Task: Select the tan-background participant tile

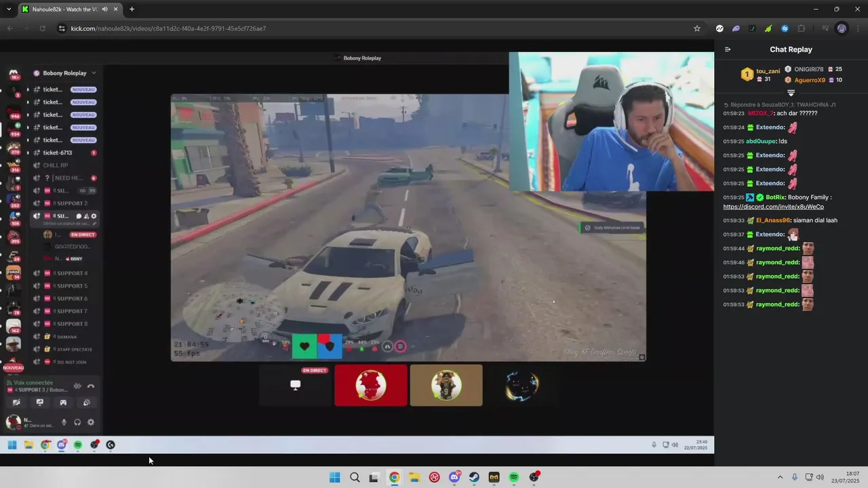Action: (x=446, y=386)
